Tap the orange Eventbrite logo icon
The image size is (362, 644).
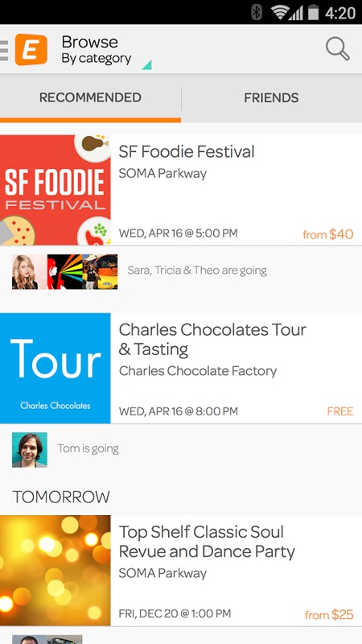pyautogui.click(x=31, y=50)
